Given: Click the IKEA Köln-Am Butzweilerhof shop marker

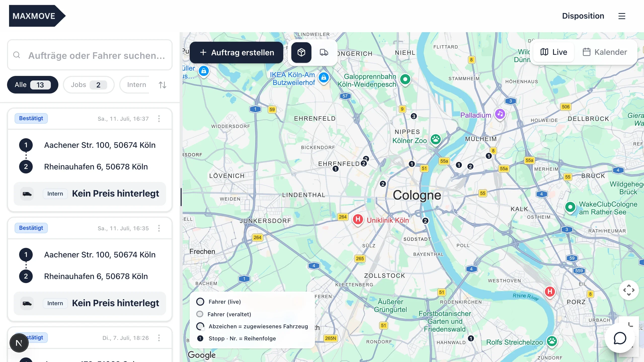Looking at the screenshot, I should 324,78.
